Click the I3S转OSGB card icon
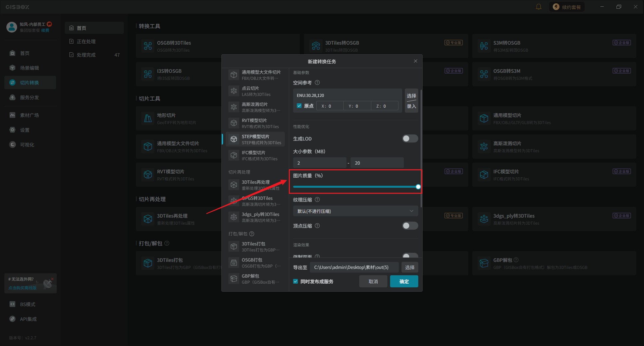The image size is (644, 346). 148,74
